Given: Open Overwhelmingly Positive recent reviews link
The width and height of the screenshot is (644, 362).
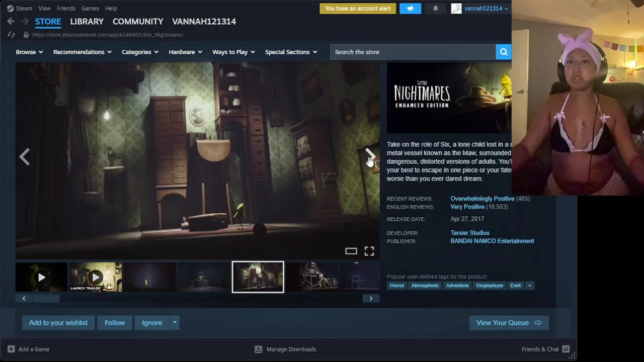Looking at the screenshot, I should click(482, 199).
